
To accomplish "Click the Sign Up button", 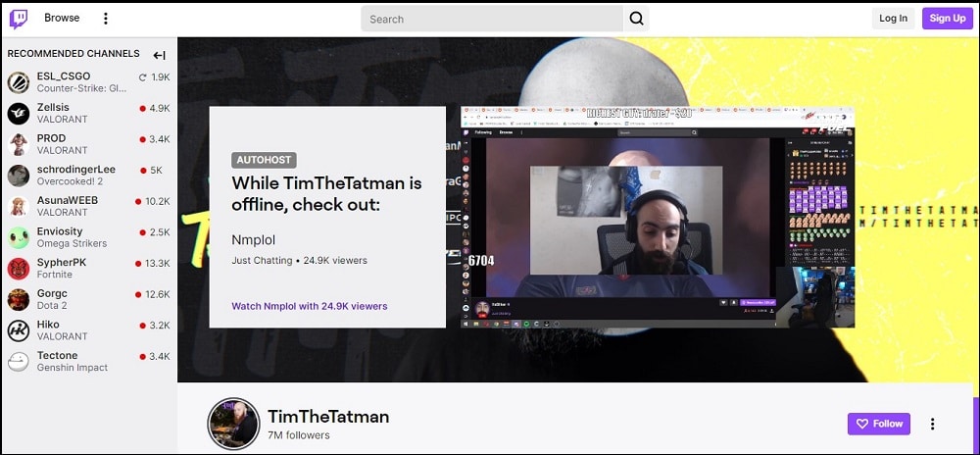I will coord(948,18).
